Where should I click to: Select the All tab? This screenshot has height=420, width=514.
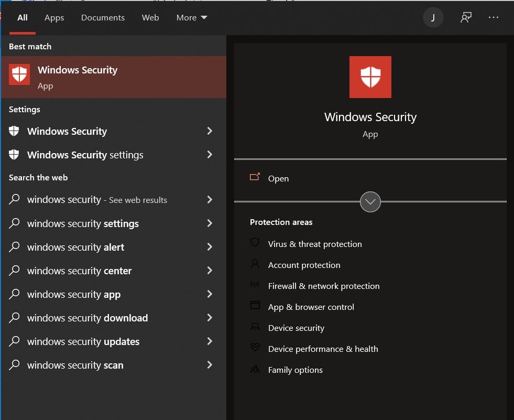point(23,17)
